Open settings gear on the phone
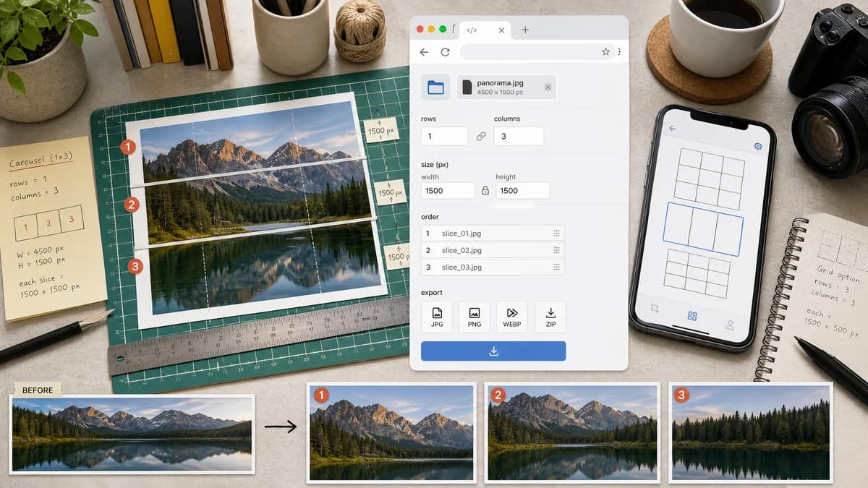The image size is (868, 488). [758, 146]
